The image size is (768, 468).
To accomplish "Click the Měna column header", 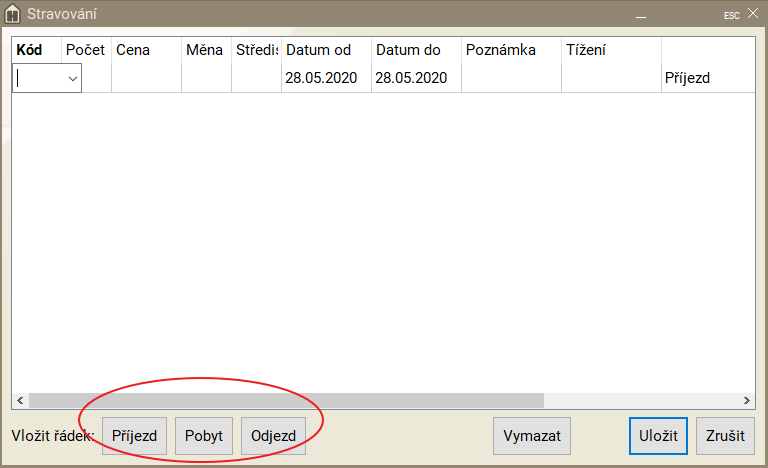I will point(205,50).
